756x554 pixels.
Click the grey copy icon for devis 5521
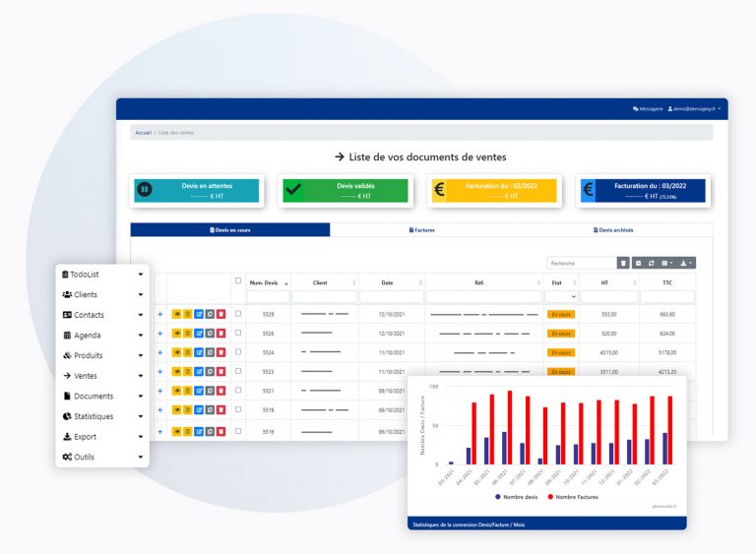[210, 391]
